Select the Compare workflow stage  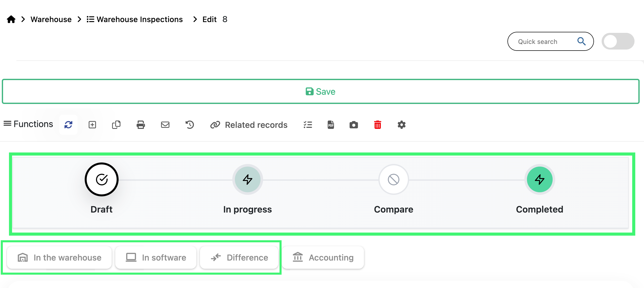[x=393, y=179]
